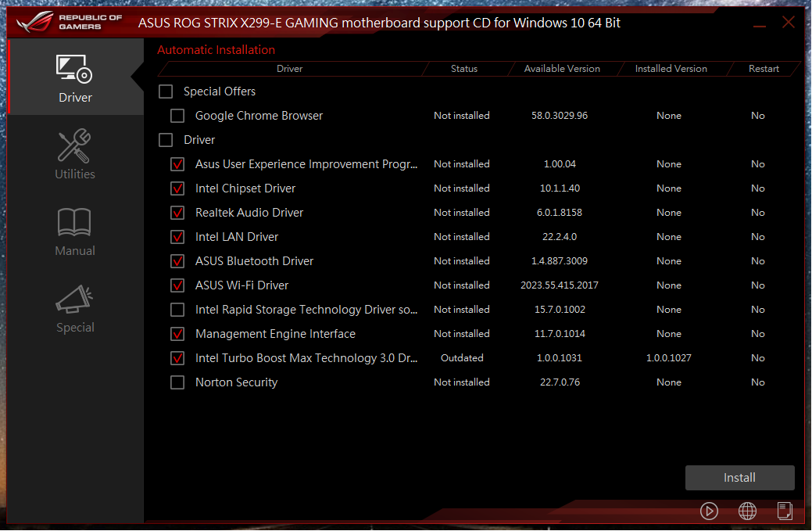Click the Republic of Gamers logo

pos(70,22)
